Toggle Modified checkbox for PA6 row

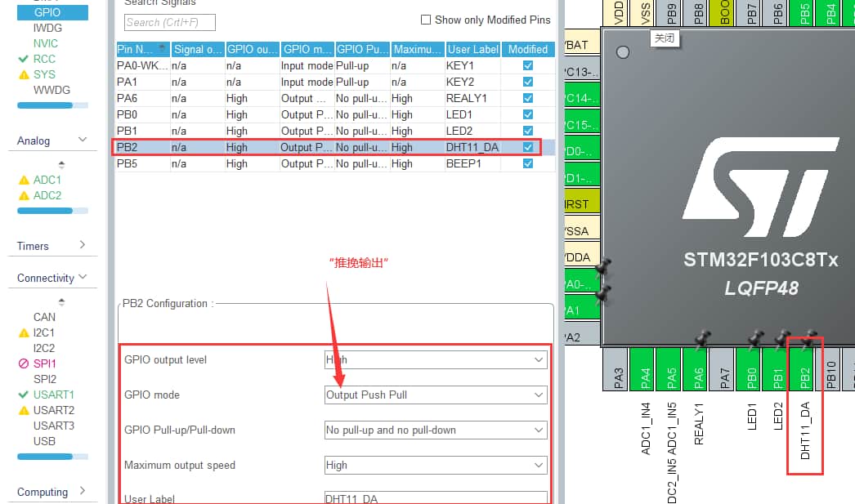click(528, 98)
